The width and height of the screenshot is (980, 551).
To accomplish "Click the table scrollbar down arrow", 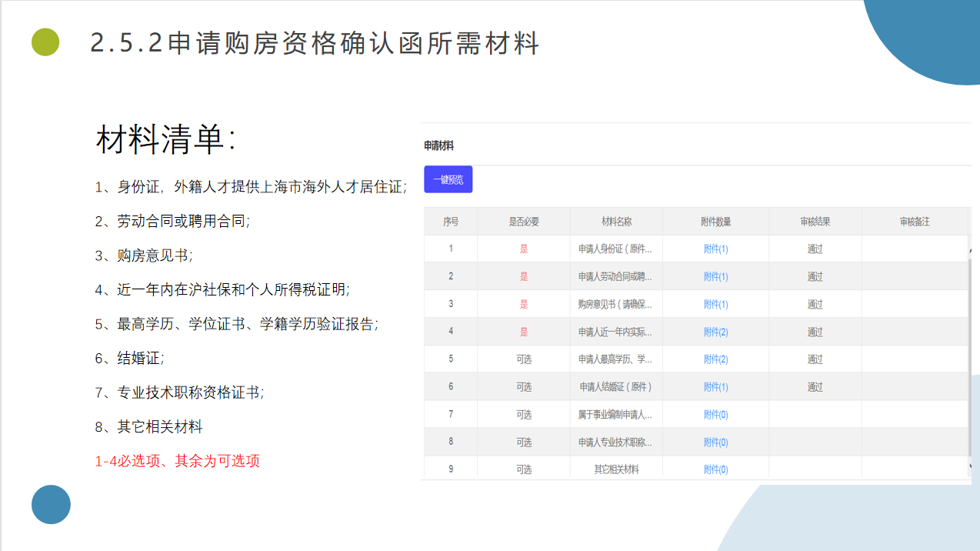I will (970, 466).
